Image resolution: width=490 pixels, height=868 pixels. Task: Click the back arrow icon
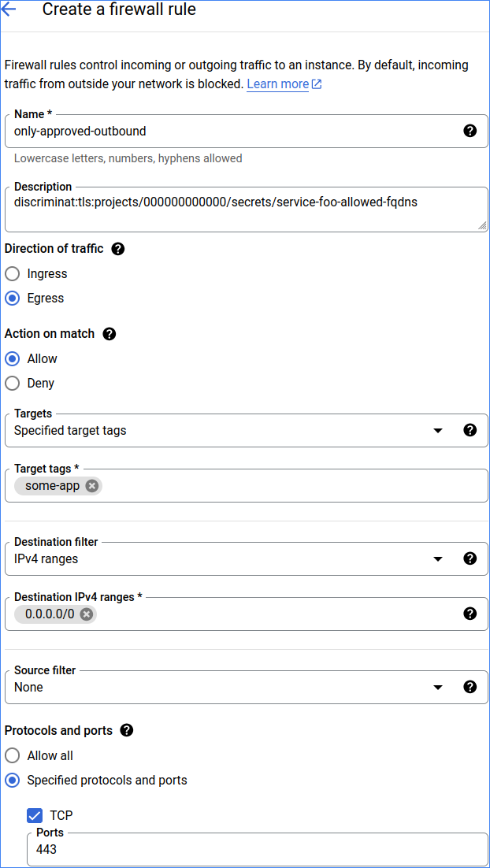(9, 10)
